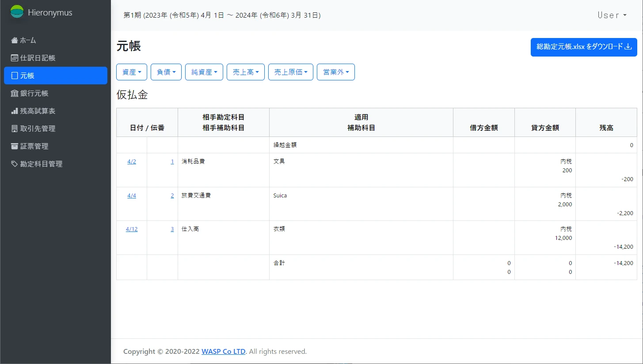Viewport: 643px width, 364px height.
Task: Open the 4/12 date link
Action: pos(132,229)
